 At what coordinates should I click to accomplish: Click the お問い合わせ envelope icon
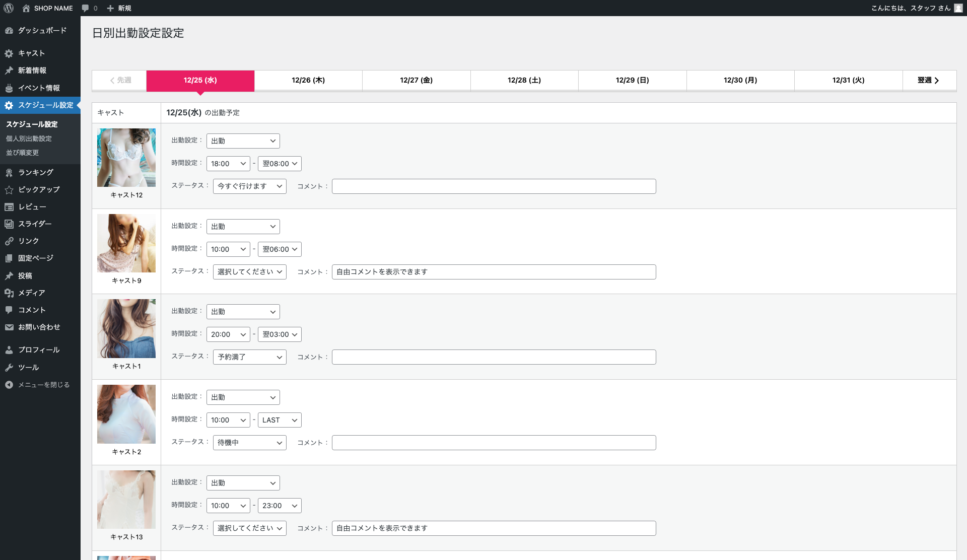click(x=9, y=327)
